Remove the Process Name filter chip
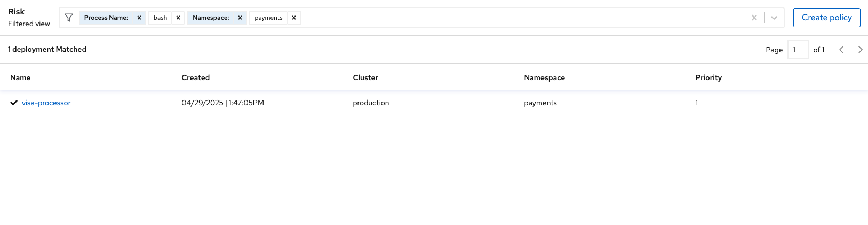The image size is (868, 225). [139, 18]
